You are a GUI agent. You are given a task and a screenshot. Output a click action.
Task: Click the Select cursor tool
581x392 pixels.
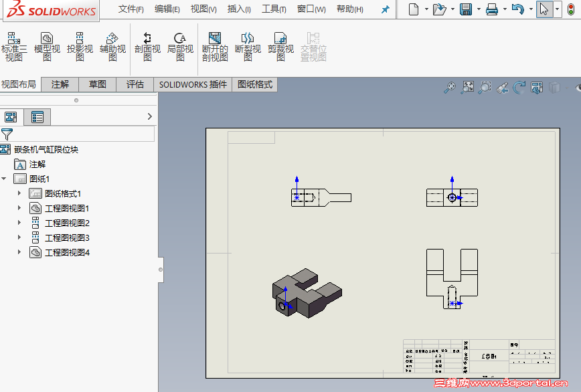(x=544, y=9)
